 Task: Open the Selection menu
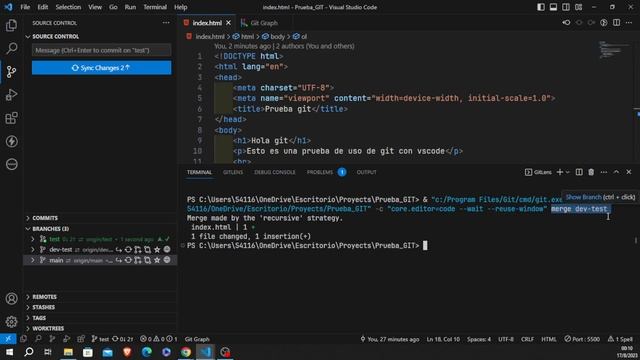coord(68,7)
